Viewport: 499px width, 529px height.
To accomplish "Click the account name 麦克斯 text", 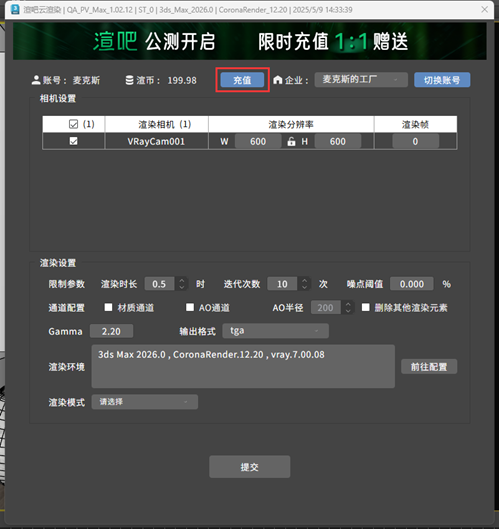I will click(x=86, y=80).
